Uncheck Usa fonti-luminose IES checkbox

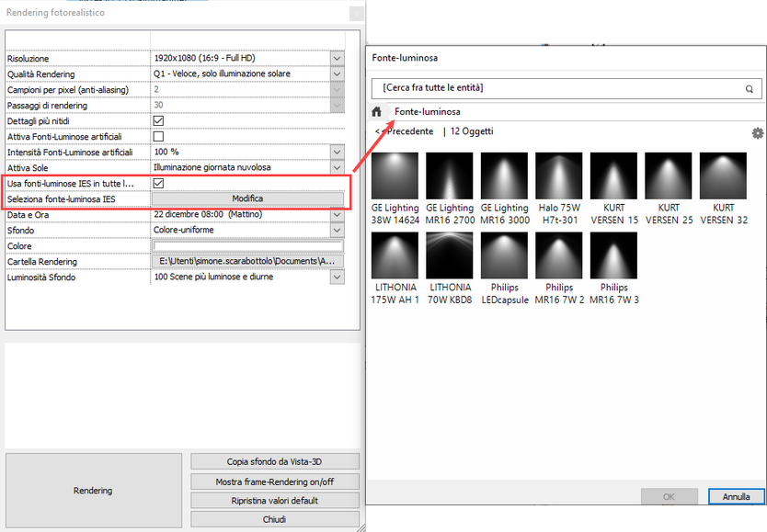[158, 183]
